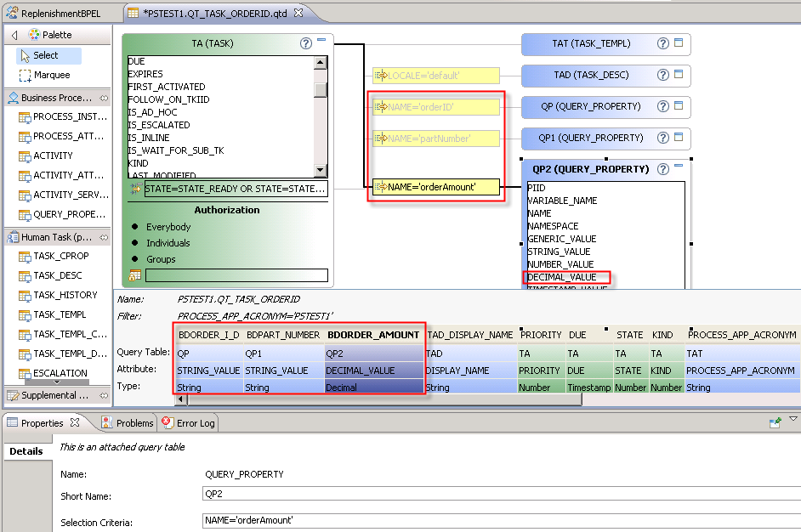Collapse the QP2 (QUERY_PROPERTY) table box
Screen dimensions: 801x532
[679, 166]
